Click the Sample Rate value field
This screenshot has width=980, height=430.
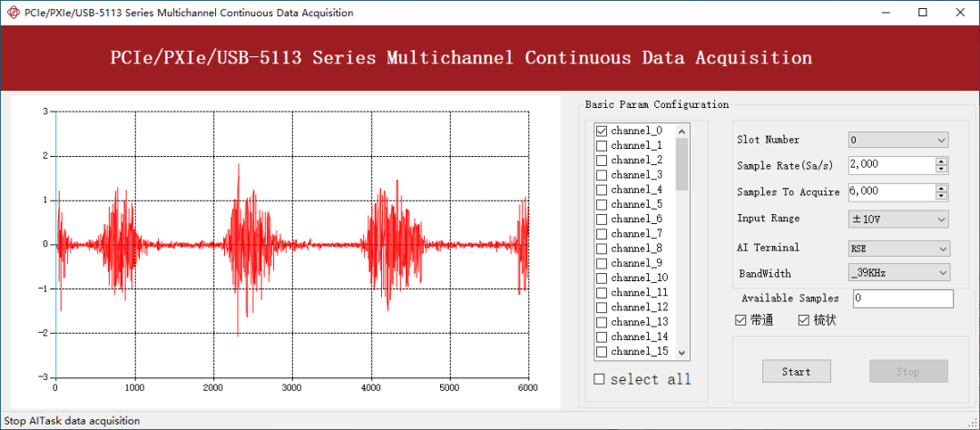tap(891, 165)
